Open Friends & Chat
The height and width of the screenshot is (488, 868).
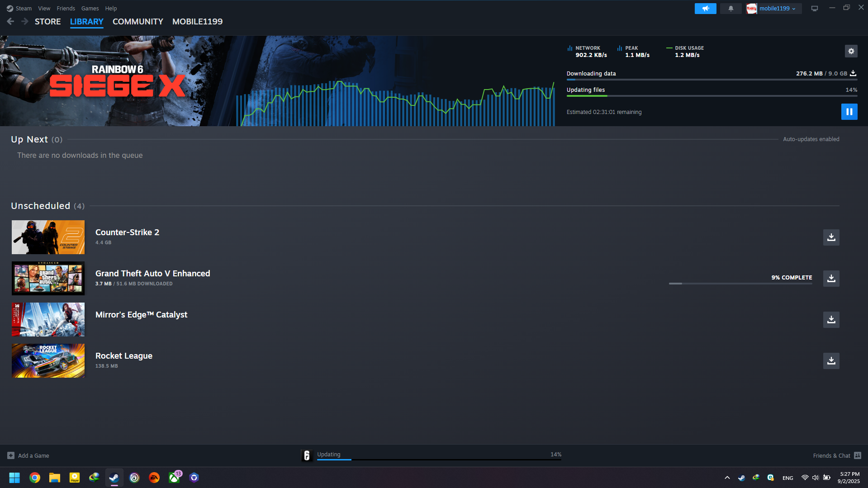point(837,455)
